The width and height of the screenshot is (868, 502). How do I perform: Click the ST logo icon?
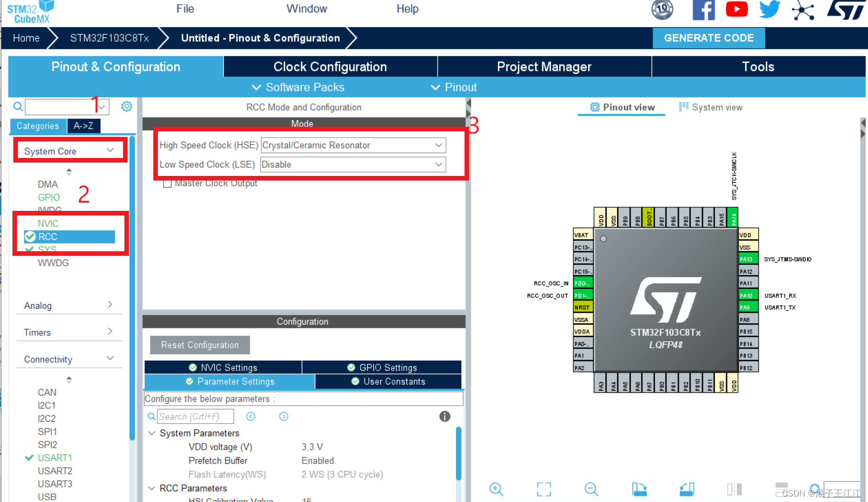coord(846,10)
